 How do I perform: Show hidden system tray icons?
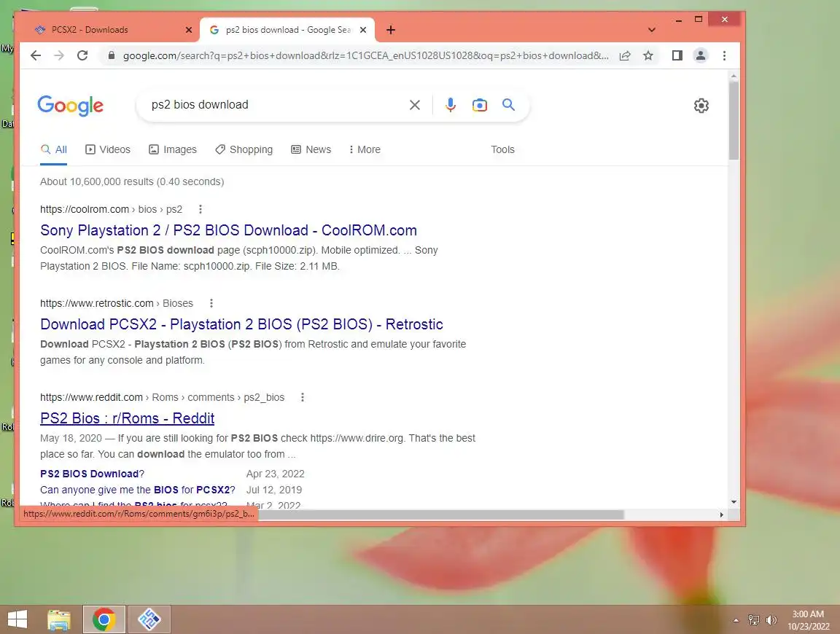736,620
